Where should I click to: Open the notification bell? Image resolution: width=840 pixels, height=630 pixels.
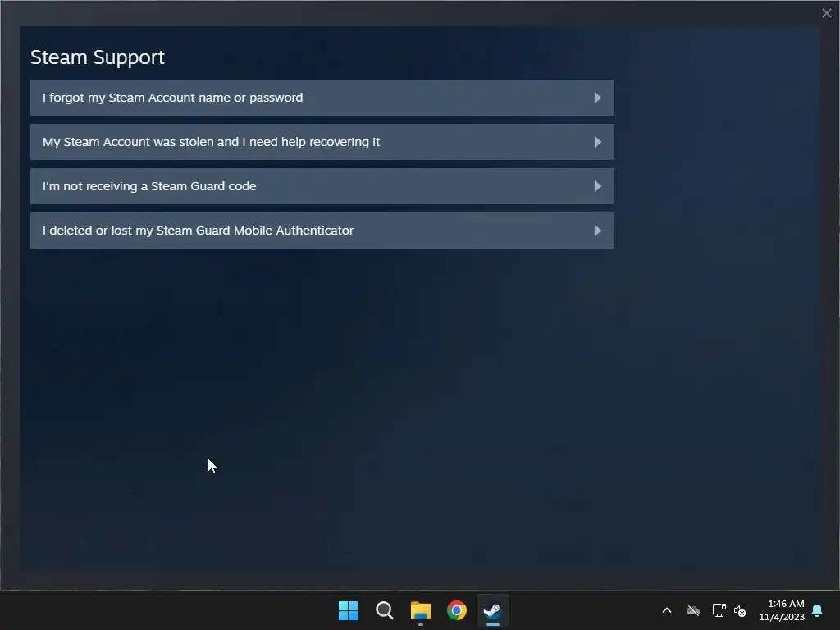tap(818, 610)
